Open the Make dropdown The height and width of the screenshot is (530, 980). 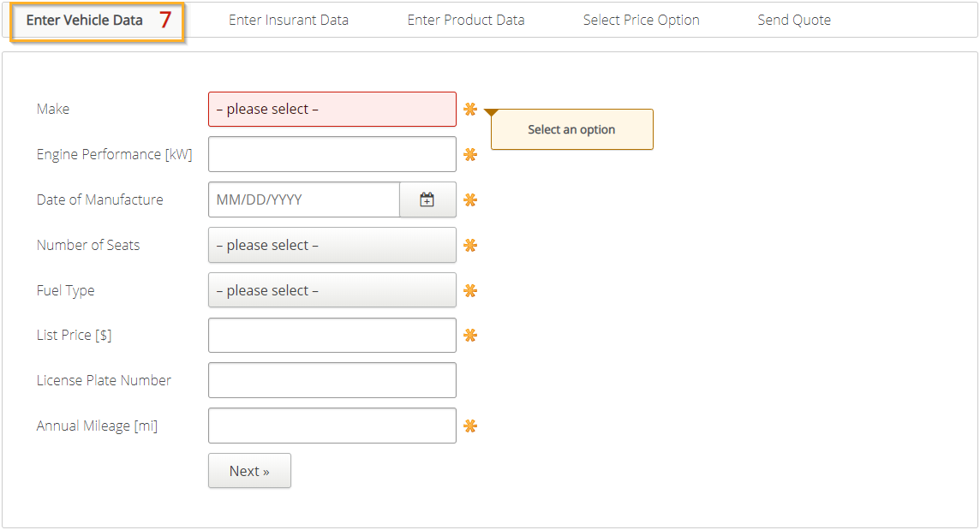pyautogui.click(x=332, y=110)
